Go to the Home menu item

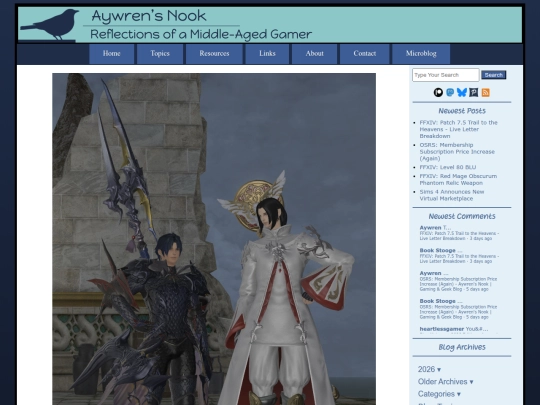point(112,54)
